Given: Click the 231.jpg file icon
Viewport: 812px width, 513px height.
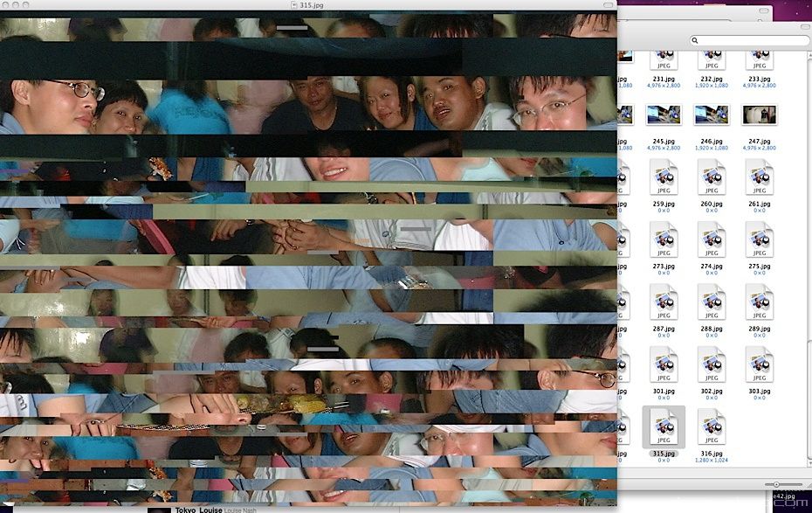Looking at the screenshot, I should [664, 61].
